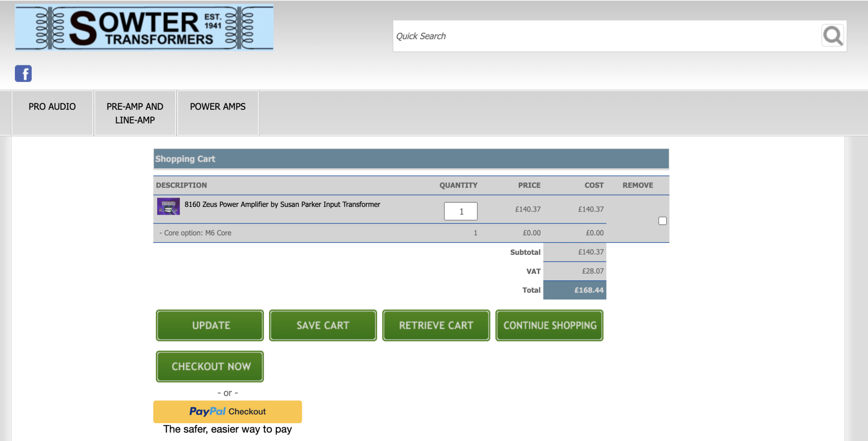Click the M6 Core option cost £0.00

(x=595, y=233)
